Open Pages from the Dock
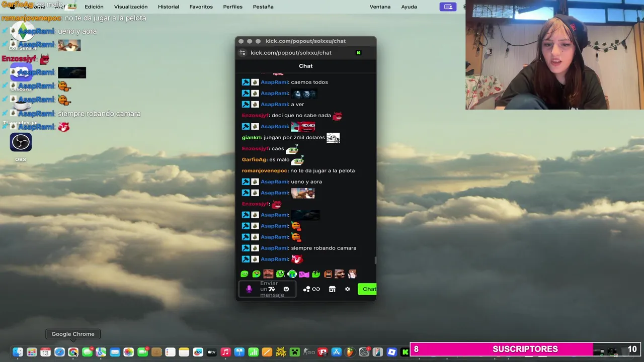This screenshot has width=644, height=362. (267, 352)
